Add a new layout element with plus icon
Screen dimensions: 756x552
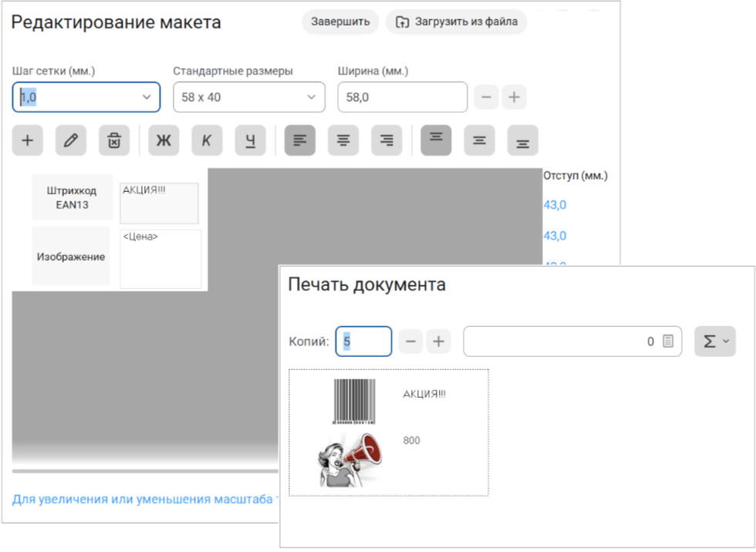28,140
